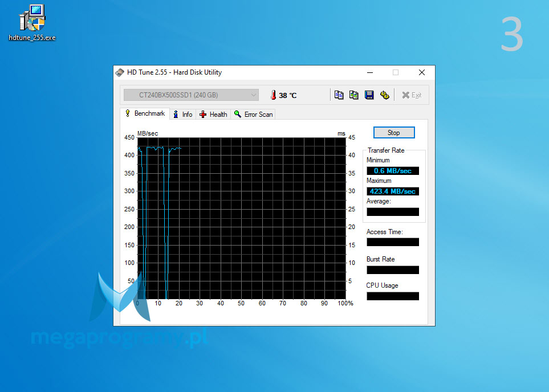Close the HD Tune window

pyautogui.click(x=422, y=72)
